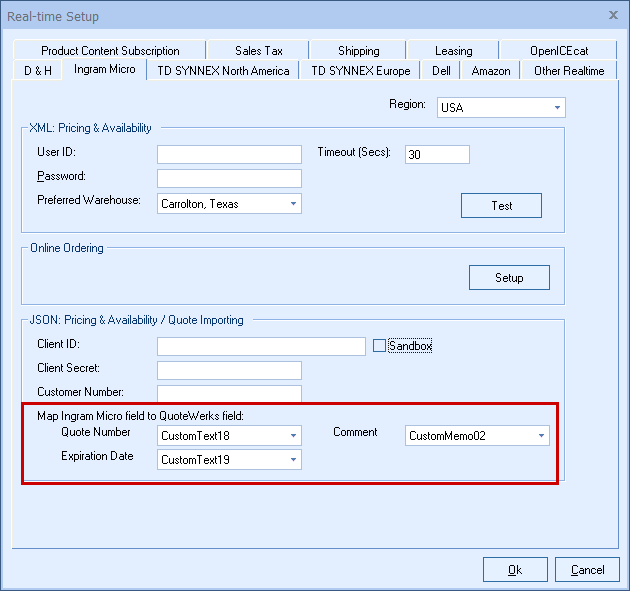This screenshot has height=591, width=630.
Task: Open the Sales Tax tab
Action: click(258, 51)
